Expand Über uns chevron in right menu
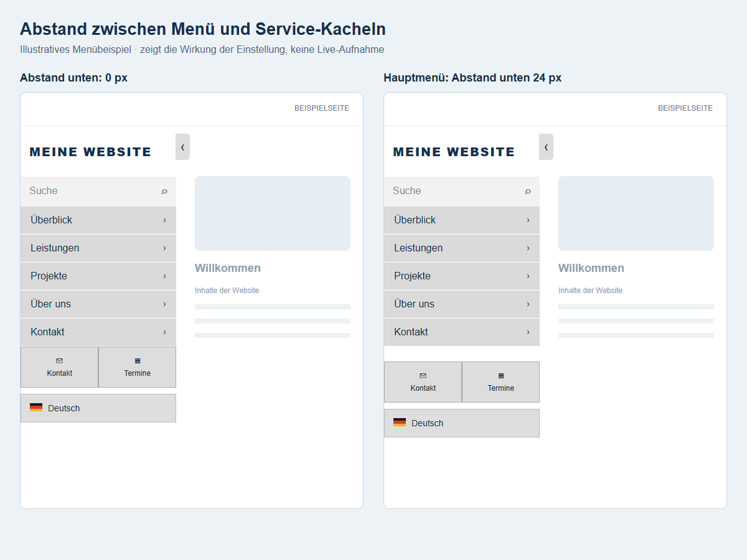Screen dimensions: 747x560 tap(528, 304)
